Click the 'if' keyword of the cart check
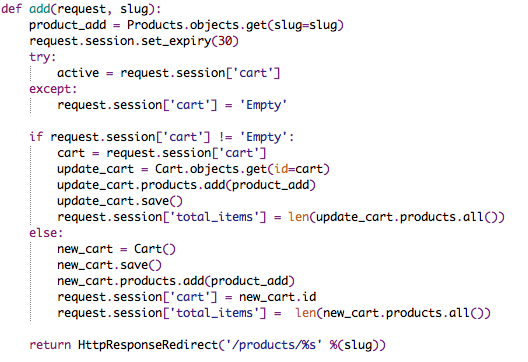This screenshot has width=528, height=362. click(x=36, y=137)
